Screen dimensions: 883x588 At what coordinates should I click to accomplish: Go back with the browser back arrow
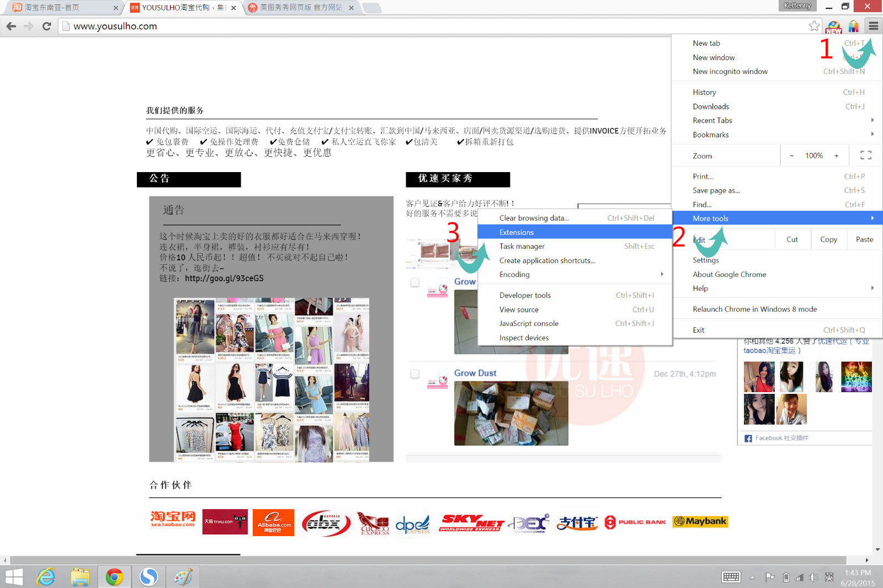(11, 26)
